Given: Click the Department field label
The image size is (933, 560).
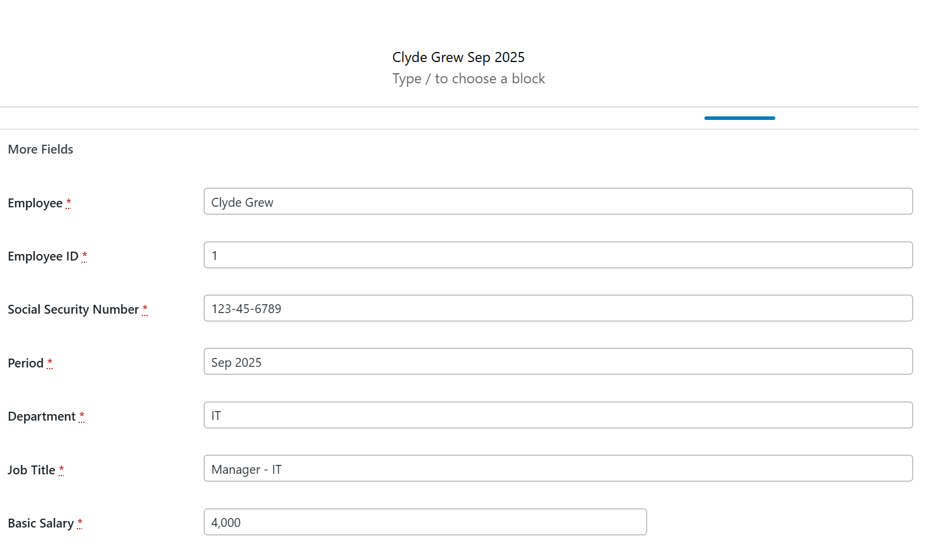Looking at the screenshot, I should 41,416.
